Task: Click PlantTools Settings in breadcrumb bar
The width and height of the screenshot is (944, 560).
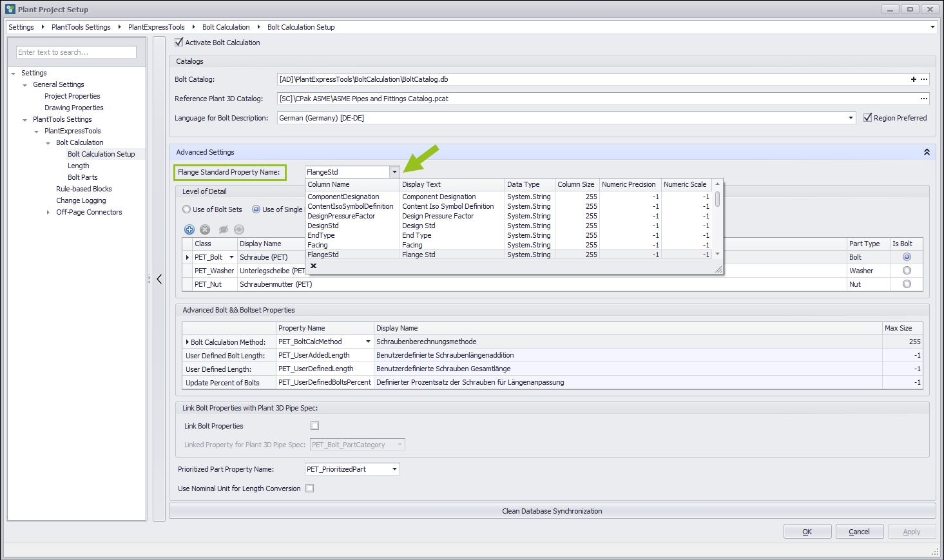Action: (x=81, y=27)
